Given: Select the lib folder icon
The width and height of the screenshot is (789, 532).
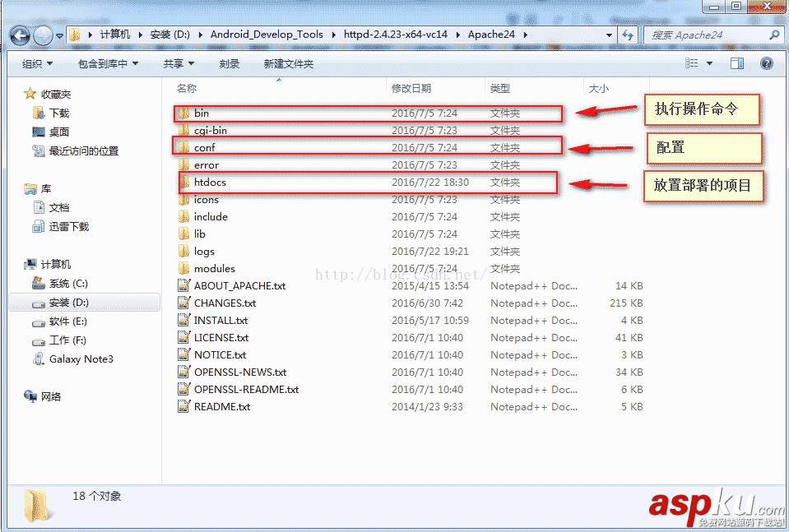Looking at the screenshot, I should tap(183, 234).
